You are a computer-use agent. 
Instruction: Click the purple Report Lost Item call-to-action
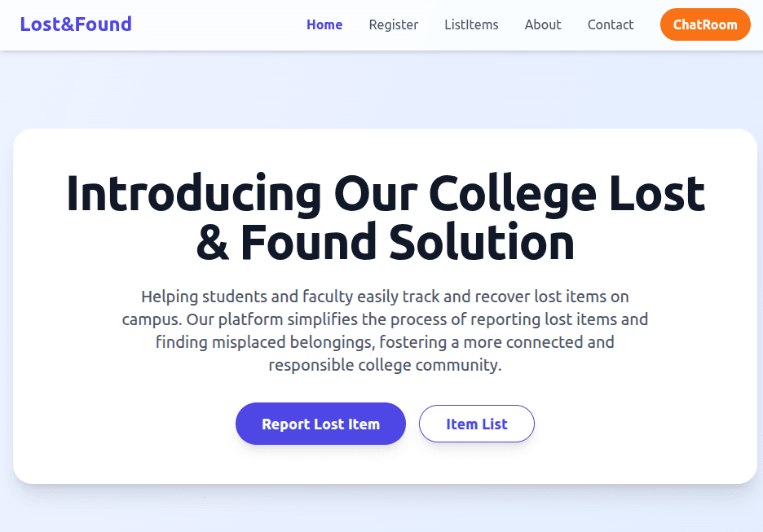click(x=320, y=424)
